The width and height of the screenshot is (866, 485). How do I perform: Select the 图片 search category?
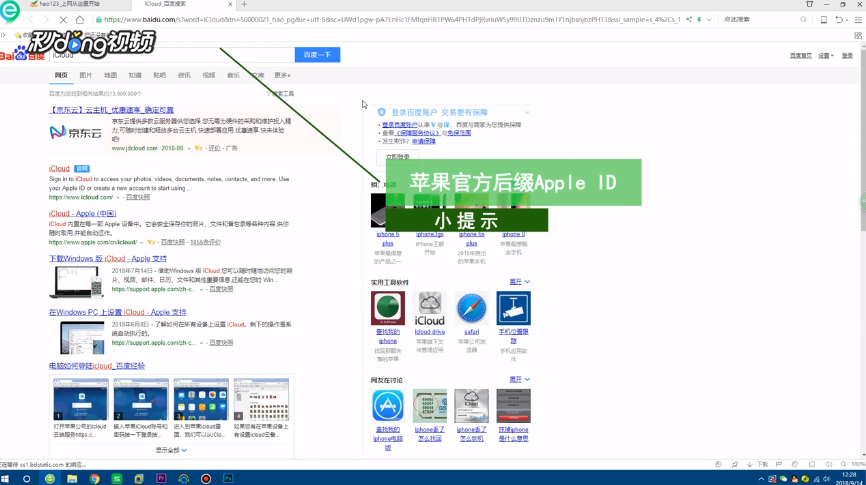(x=86, y=75)
